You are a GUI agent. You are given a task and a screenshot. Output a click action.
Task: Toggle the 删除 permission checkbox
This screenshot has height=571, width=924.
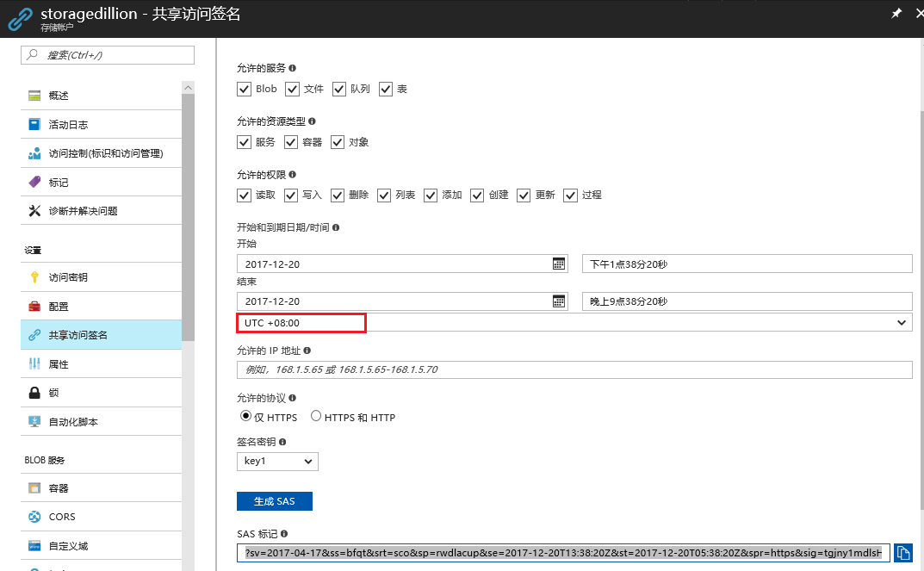[x=337, y=196]
